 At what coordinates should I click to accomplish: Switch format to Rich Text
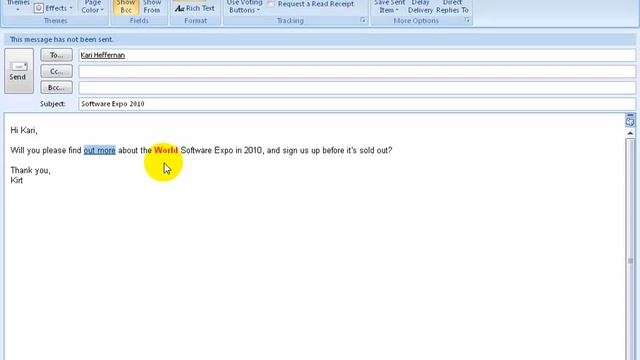coord(195,8)
